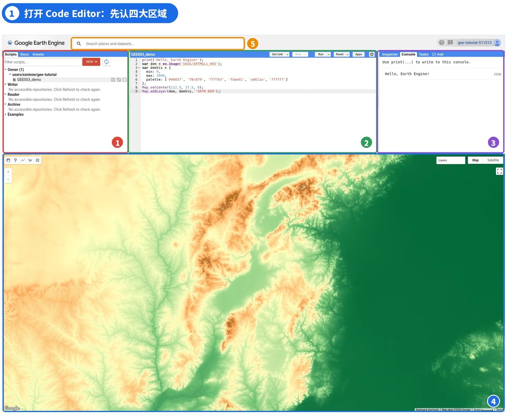Open code editor settings gear
The width and height of the screenshot is (507, 420).
372,54
